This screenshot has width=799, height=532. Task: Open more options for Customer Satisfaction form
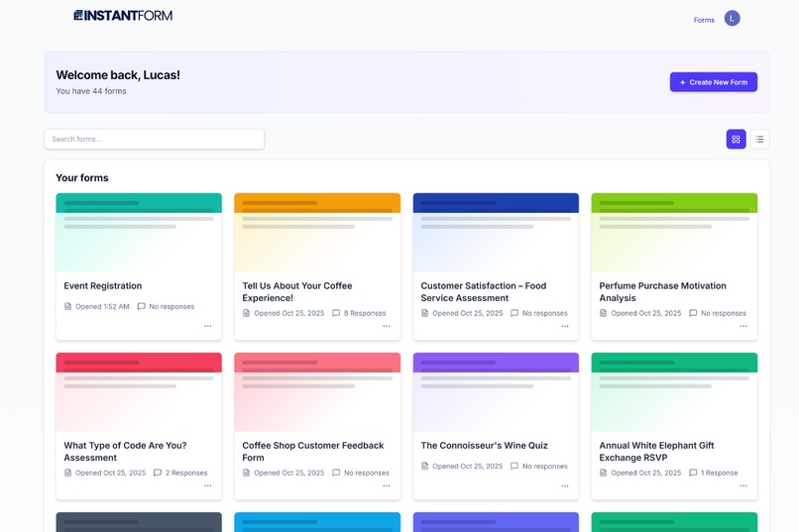tap(565, 326)
